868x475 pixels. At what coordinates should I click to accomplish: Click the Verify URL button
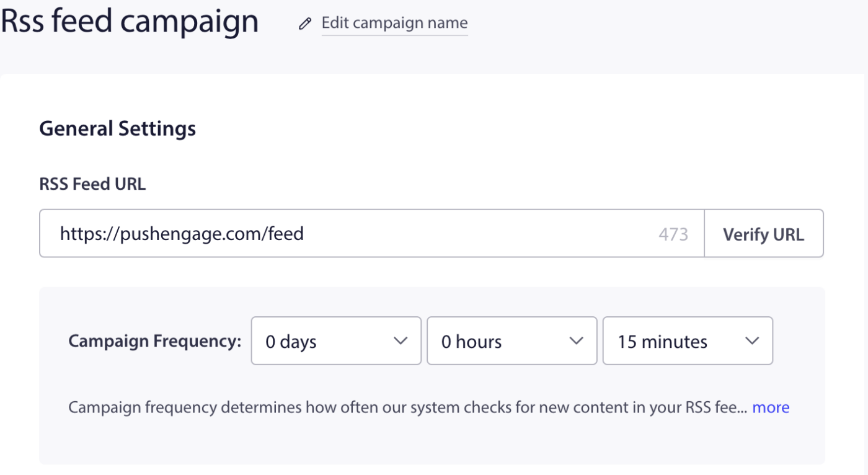point(764,234)
